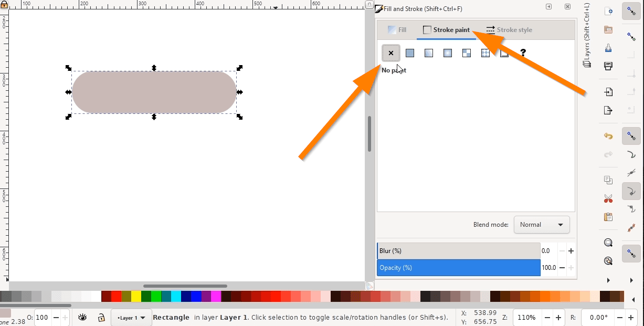Choose radial gradient paint option
Viewport: 644px width, 326px height.
click(x=448, y=53)
